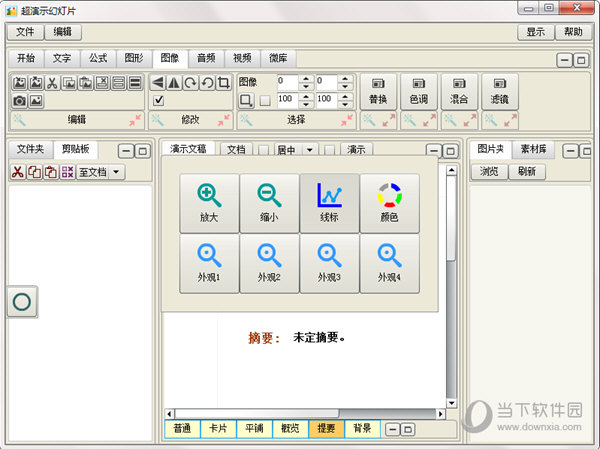Select the crop tool
The width and height of the screenshot is (600, 449).
pos(223,82)
